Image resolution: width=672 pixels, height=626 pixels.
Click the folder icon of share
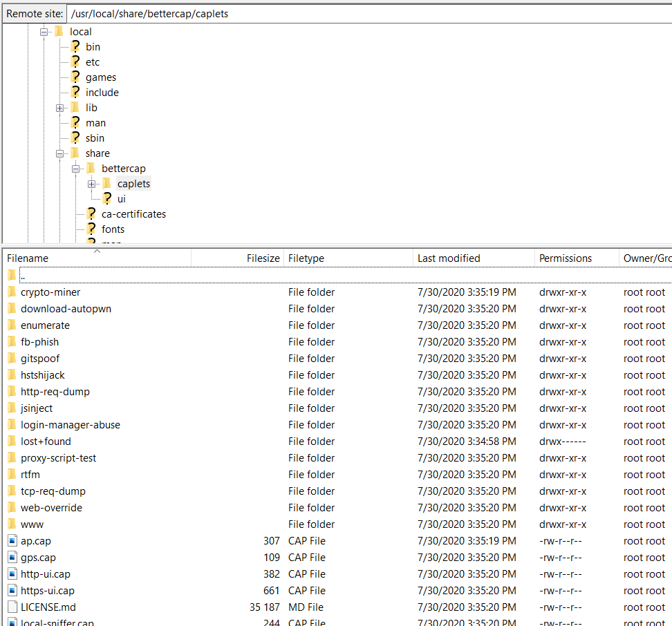pos(75,153)
